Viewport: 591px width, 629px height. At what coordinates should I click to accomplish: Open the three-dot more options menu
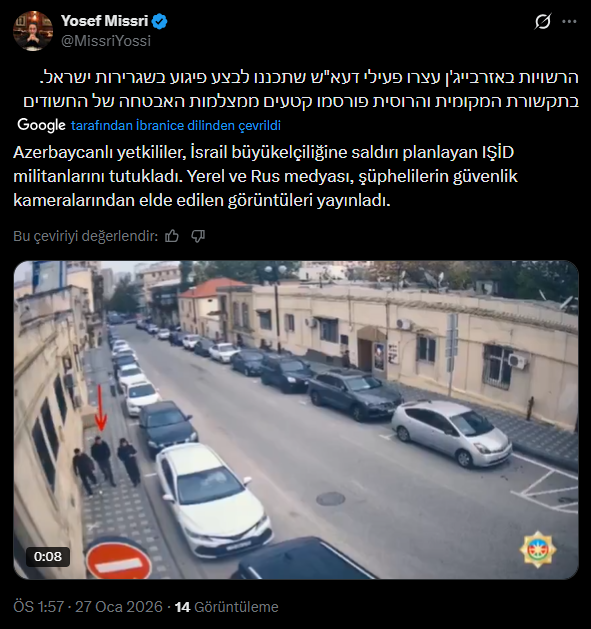click(569, 22)
